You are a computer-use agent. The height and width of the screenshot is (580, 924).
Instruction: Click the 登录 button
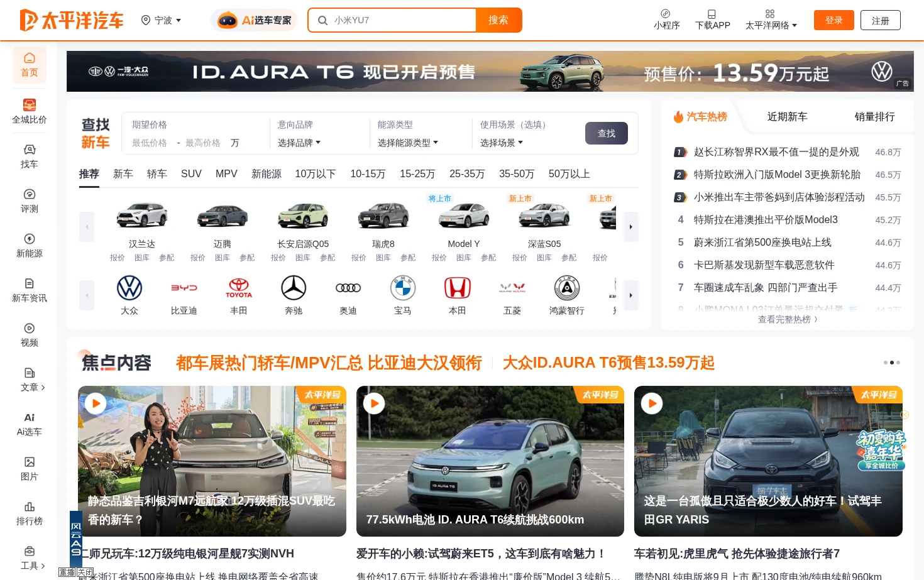[833, 20]
